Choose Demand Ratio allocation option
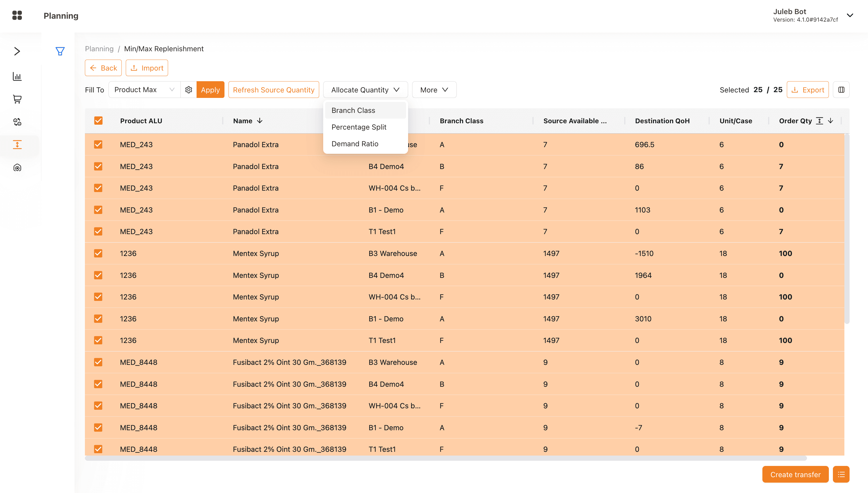Image resolution: width=868 pixels, height=493 pixels. 366,144
